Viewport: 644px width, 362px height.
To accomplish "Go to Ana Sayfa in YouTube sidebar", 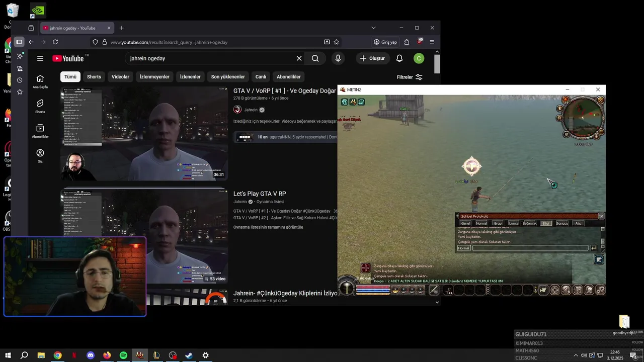I will (40, 81).
